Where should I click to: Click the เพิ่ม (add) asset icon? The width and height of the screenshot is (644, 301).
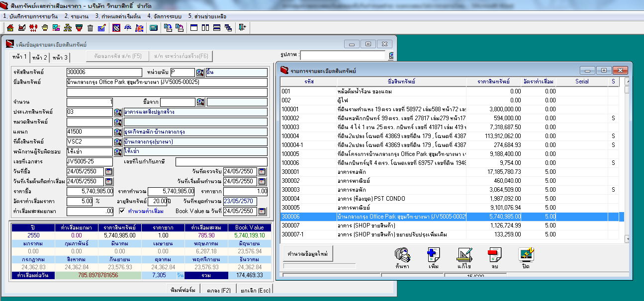point(433,257)
